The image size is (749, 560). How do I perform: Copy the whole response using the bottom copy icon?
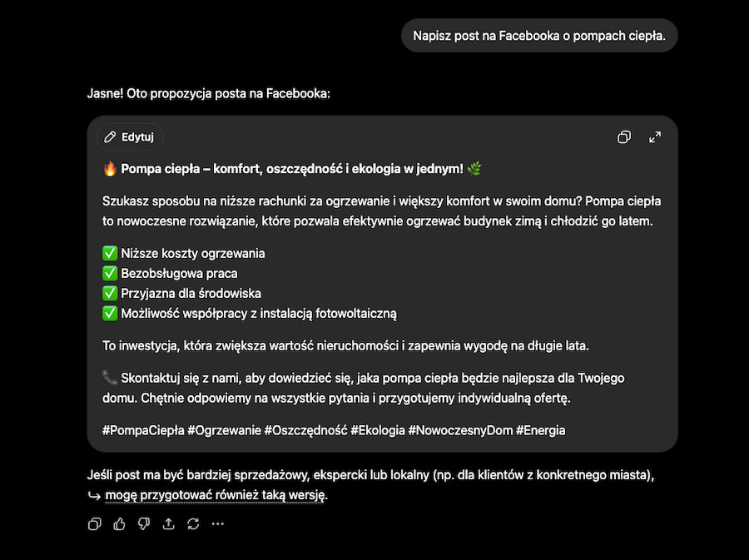coord(95,523)
